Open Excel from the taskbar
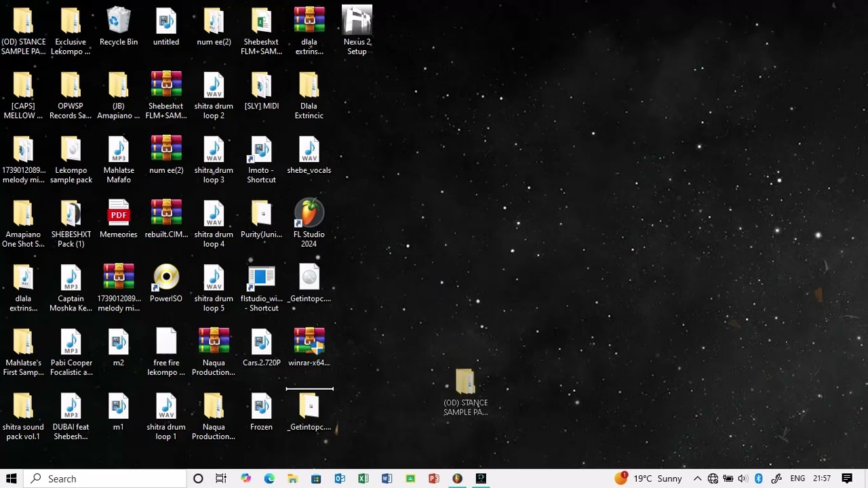868x488 pixels. click(x=363, y=479)
